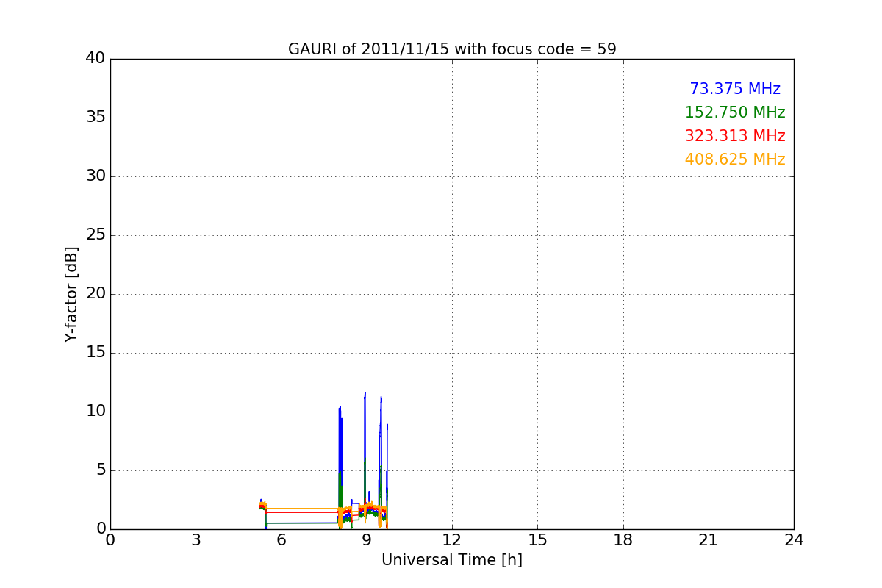Click the y-axis tick label 30
Viewport: 882px width, 588px height.
pyautogui.click(x=96, y=176)
